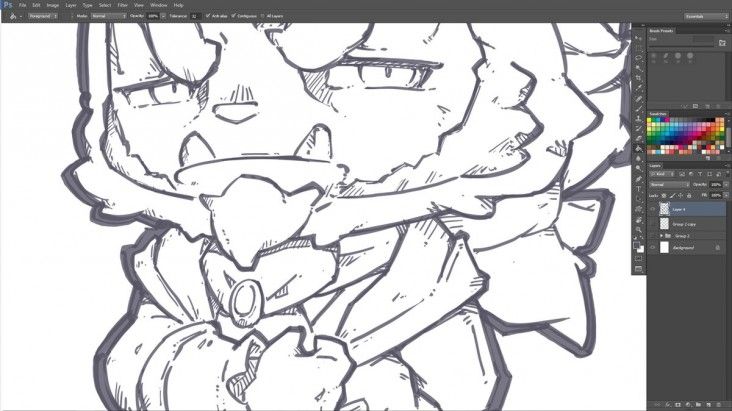Open layer Fill dropdown arrow

pyautogui.click(x=726, y=195)
